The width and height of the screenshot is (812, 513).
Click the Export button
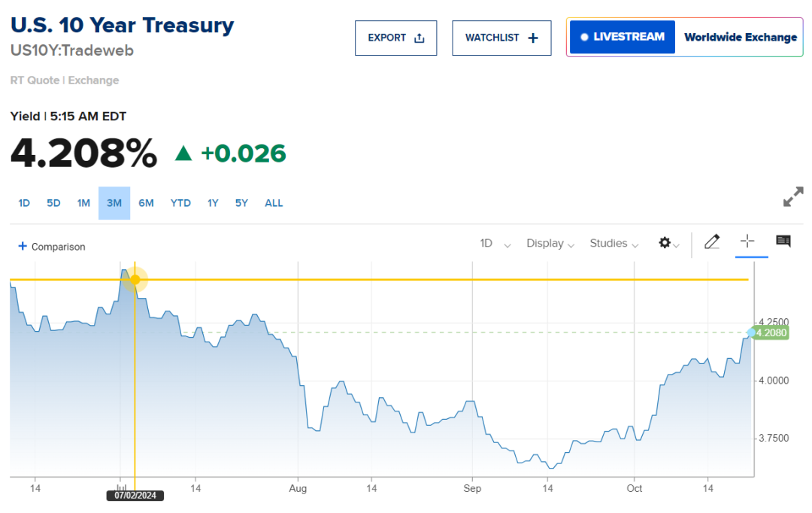tap(395, 38)
